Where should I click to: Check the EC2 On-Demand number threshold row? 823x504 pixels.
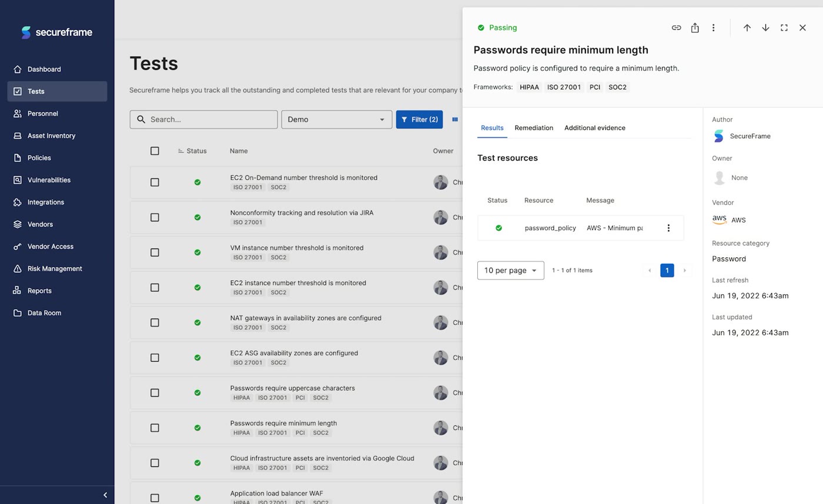155,182
